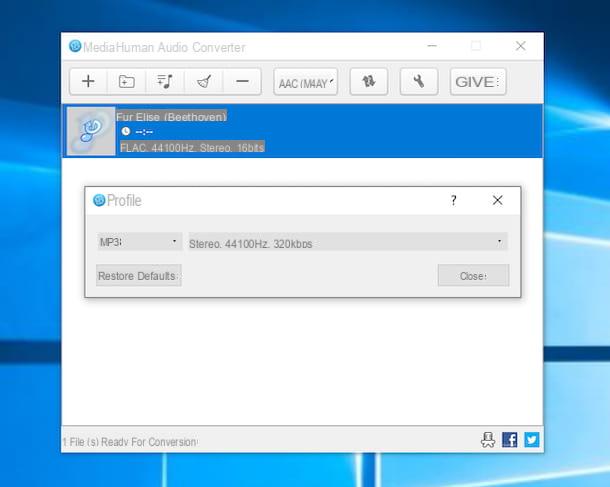Viewport: 610px width, 487px height.
Task: Click the GIVE toolbar button
Action: 478,82
